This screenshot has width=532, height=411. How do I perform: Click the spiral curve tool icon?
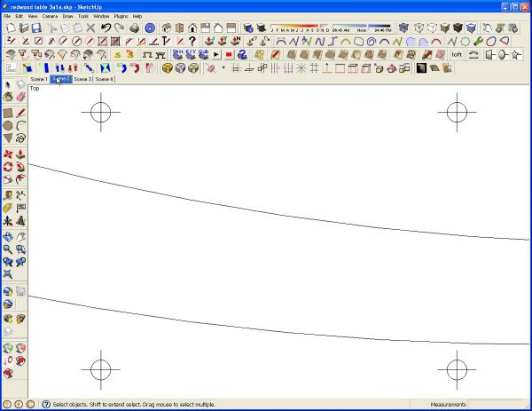click(372, 42)
